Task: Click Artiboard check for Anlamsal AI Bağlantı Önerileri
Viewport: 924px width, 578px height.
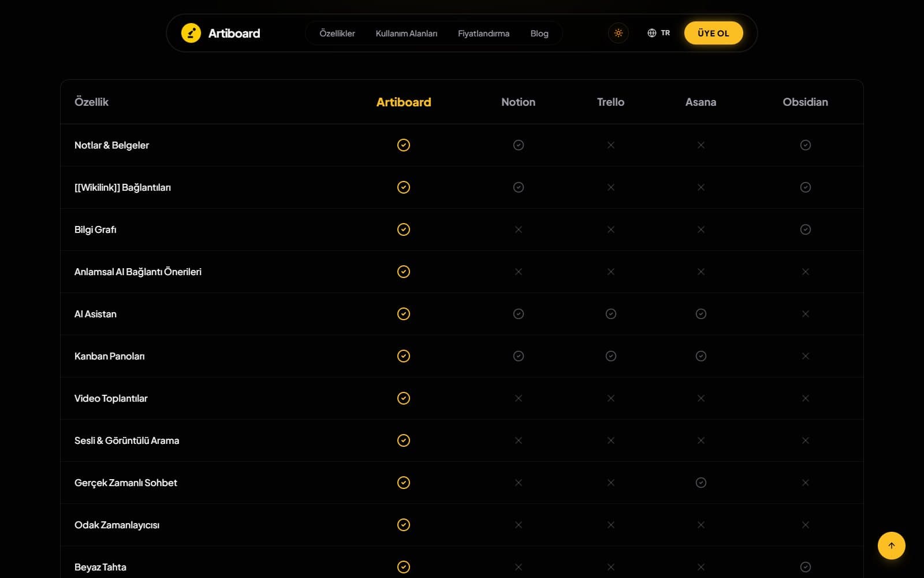Action: [404, 272]
